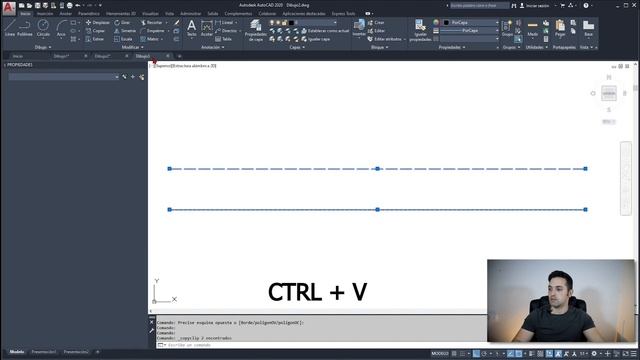Click the Editar block button
The width and height of the screenshot is (640, 360).
click(x=376, y=31)
